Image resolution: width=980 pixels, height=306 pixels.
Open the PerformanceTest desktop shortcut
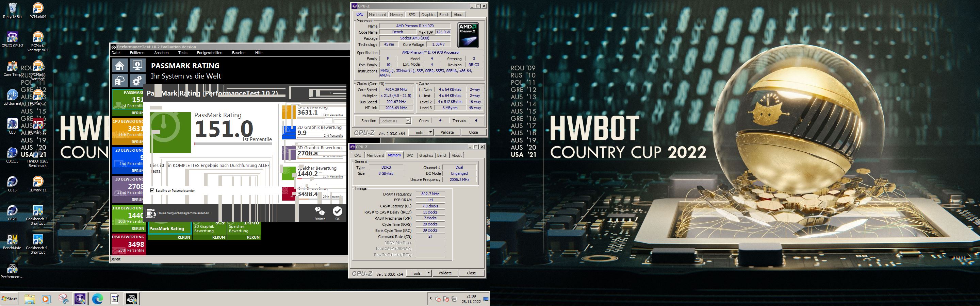tap(12, 271)
